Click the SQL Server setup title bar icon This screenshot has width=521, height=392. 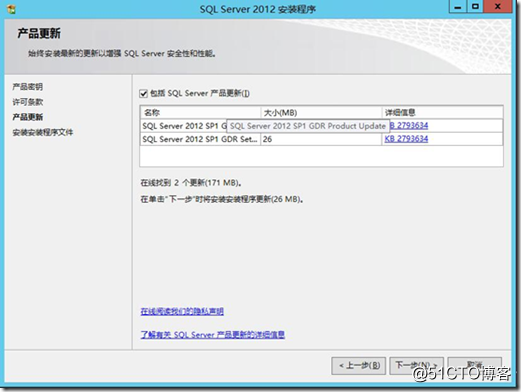(11, 9)
